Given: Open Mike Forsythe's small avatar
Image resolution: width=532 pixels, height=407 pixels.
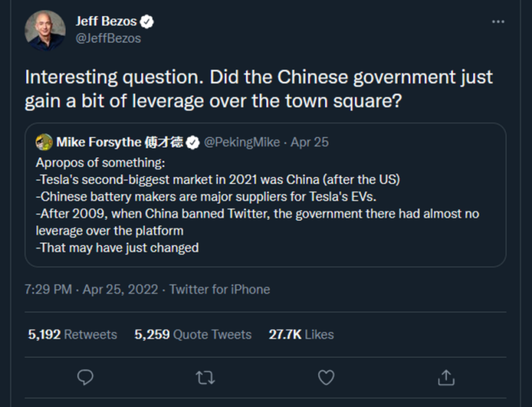Looking at the screenshot, I should coord(44,142).
